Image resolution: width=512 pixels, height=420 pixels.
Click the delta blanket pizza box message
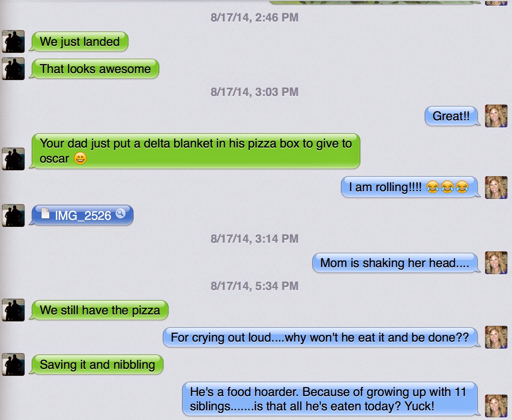point(196,151)
